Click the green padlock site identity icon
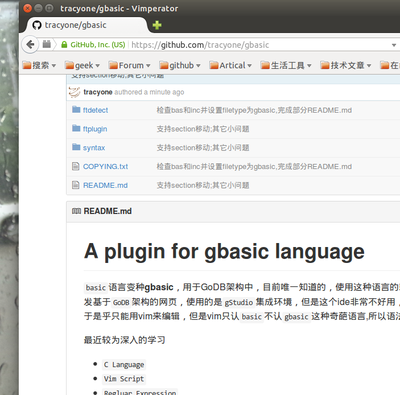This screenshot has height=395, width=400. 64,45
